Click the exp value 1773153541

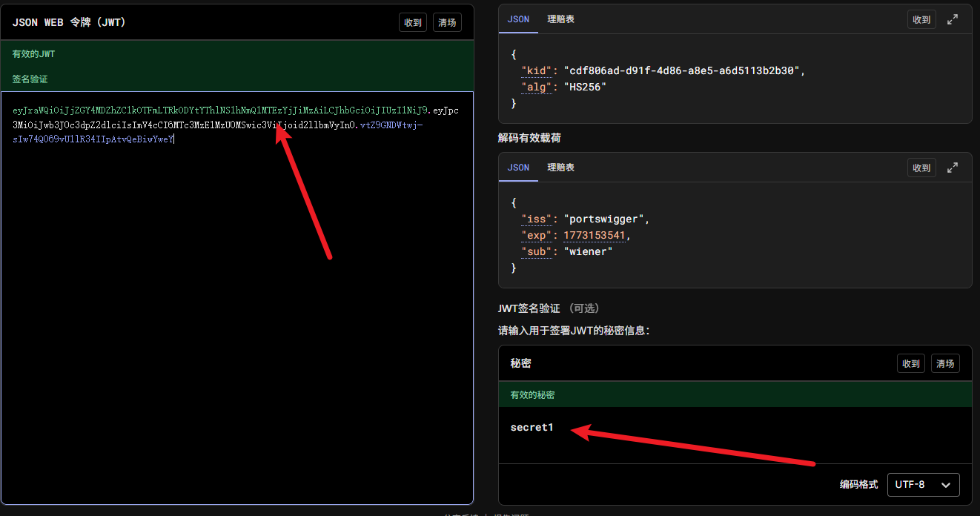point(595,236)
